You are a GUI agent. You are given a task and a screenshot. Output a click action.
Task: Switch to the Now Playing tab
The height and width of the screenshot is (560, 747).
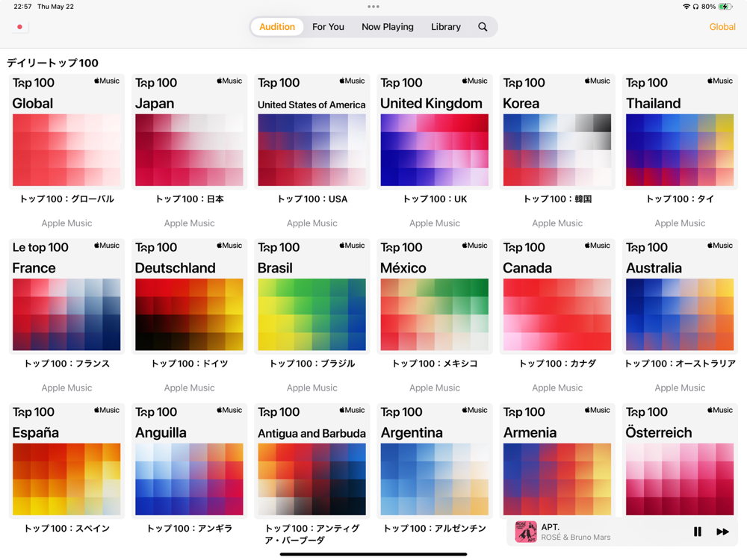point(387,27)
